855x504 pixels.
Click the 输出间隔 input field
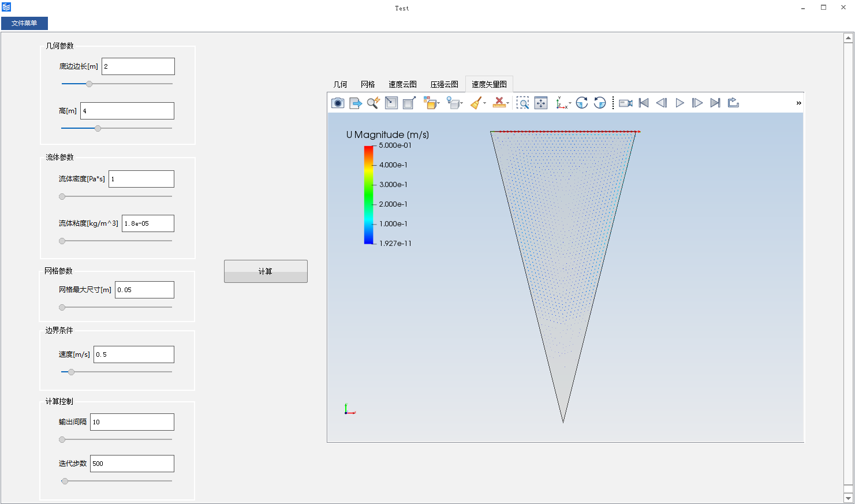[132, 422]
